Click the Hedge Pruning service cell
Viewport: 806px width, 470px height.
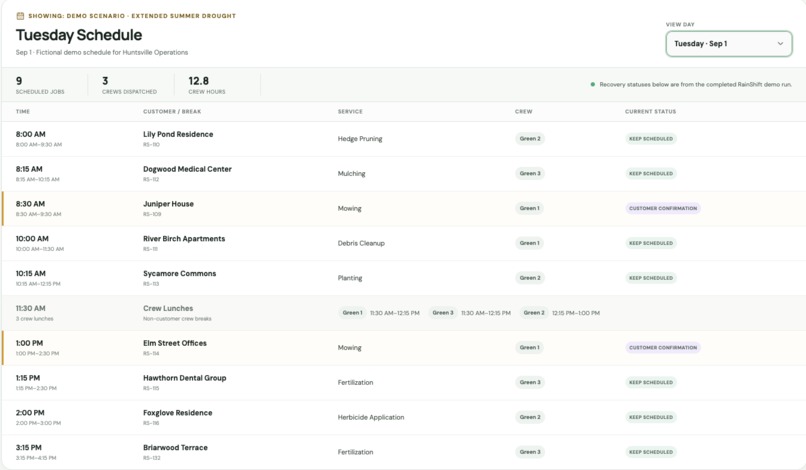pyautogui.click(x=360, y=139)
